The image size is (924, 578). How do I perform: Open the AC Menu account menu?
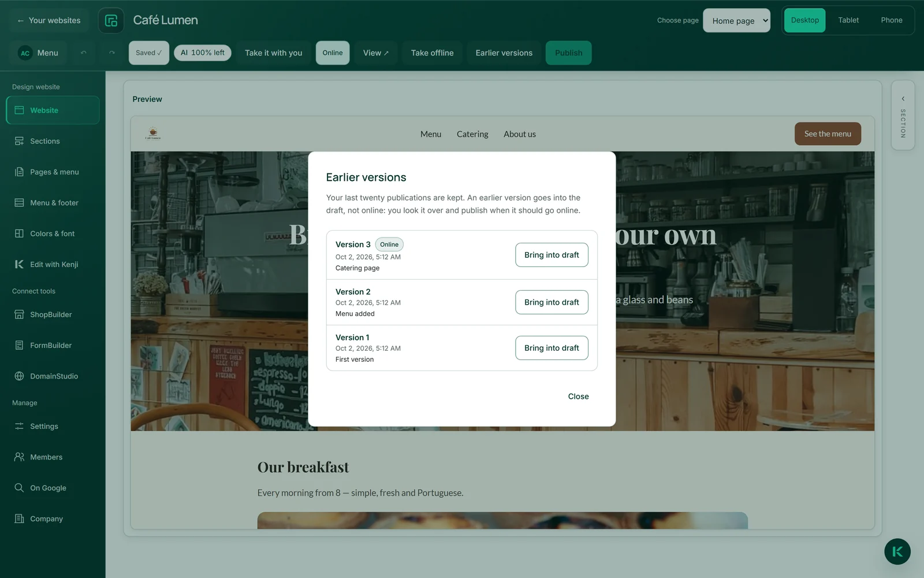(38, 53)
